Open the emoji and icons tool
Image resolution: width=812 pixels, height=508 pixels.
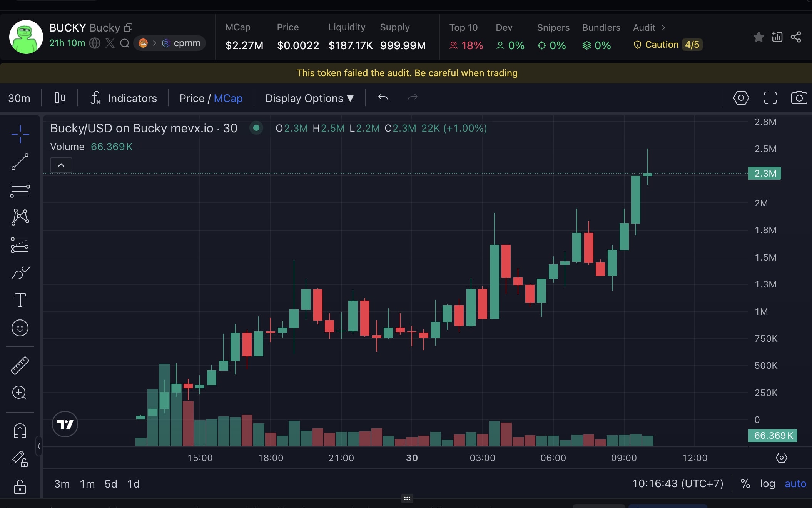click(20, 328)
